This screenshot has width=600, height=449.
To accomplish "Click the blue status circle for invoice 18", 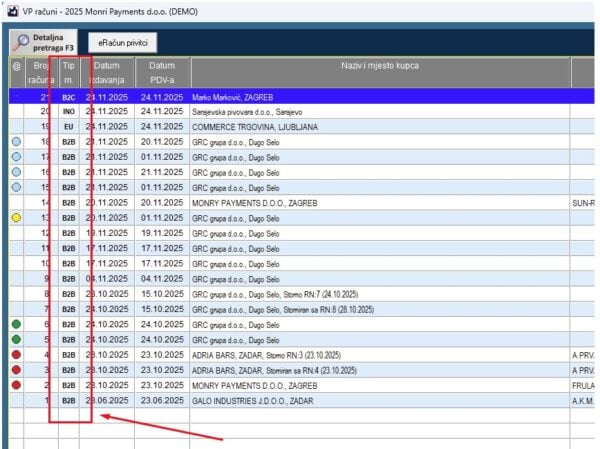I will pyautogui.click(x=16, y=143).
